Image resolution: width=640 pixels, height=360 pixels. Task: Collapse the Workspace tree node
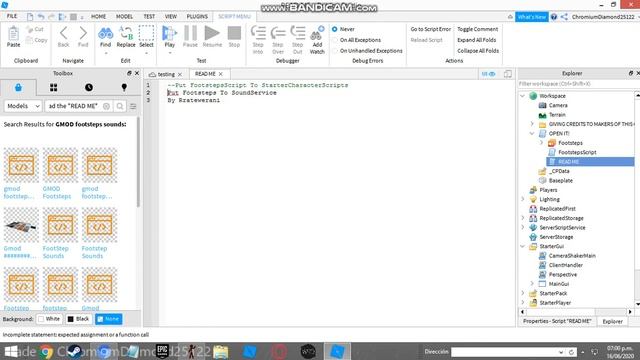(x=523, y=96)
